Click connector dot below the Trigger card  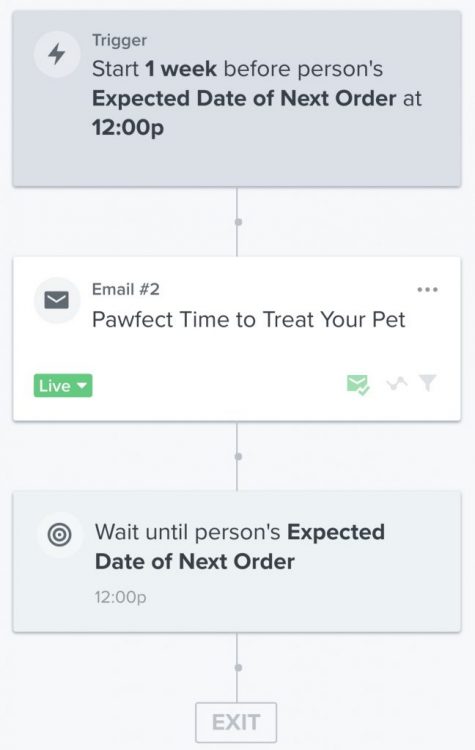[x=238, y=222]
